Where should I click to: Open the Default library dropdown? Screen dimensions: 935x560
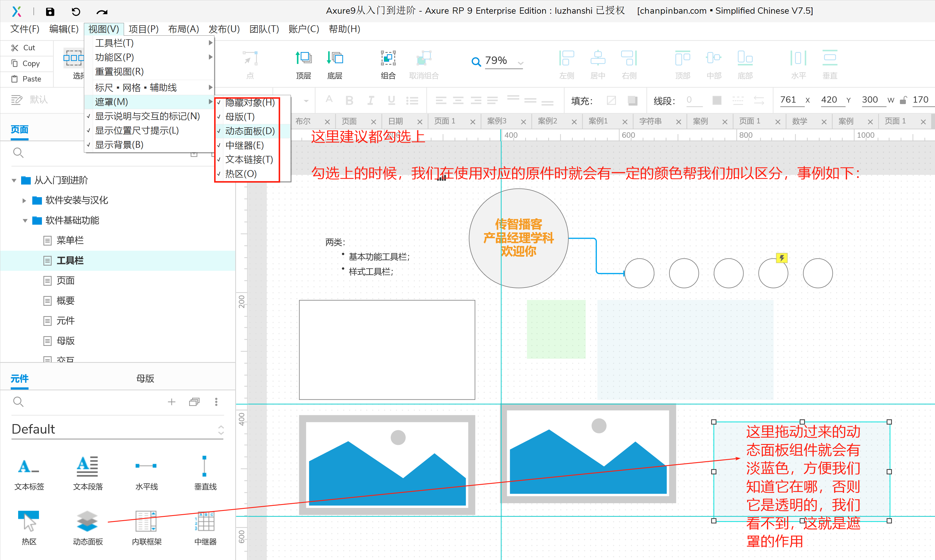pyautogui.click(x=117, y=429)
